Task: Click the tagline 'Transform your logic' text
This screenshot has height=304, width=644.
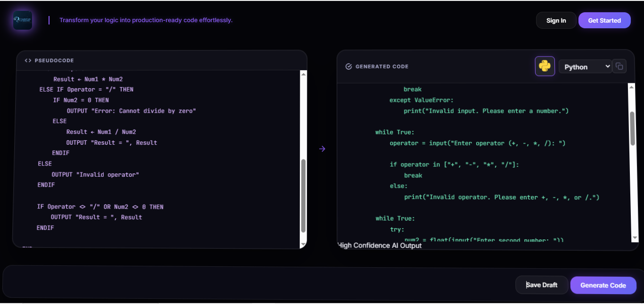Action: (146, 20)
